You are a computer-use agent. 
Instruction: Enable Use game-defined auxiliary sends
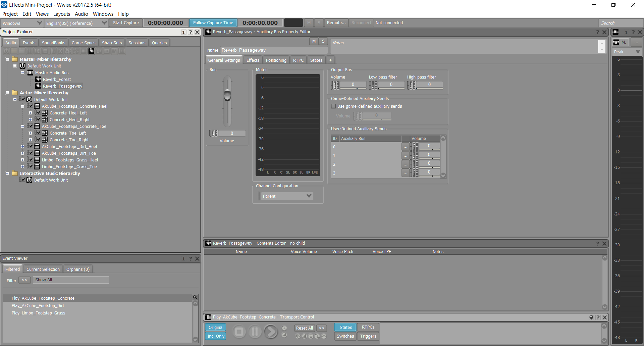pos(333,106)
